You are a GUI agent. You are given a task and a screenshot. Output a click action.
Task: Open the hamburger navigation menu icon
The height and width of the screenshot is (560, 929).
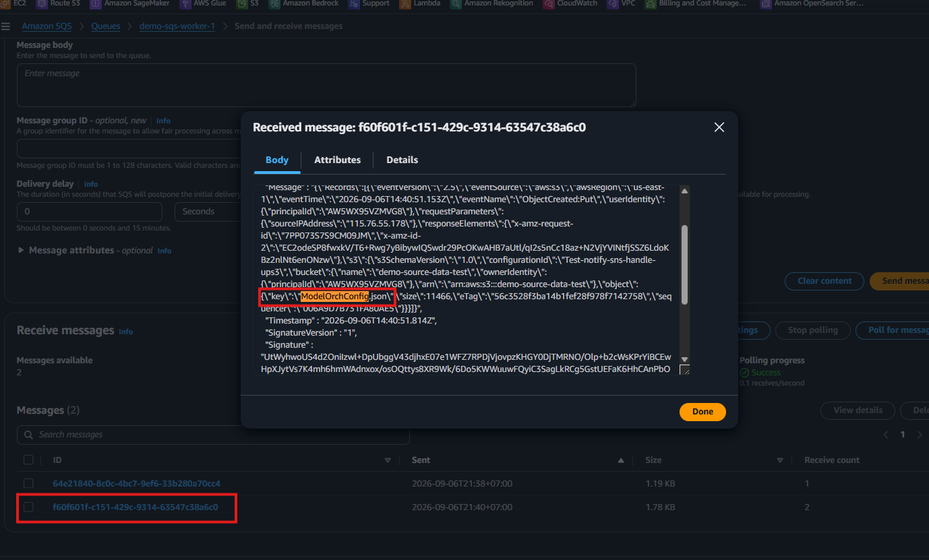click(x=6, y=26)
